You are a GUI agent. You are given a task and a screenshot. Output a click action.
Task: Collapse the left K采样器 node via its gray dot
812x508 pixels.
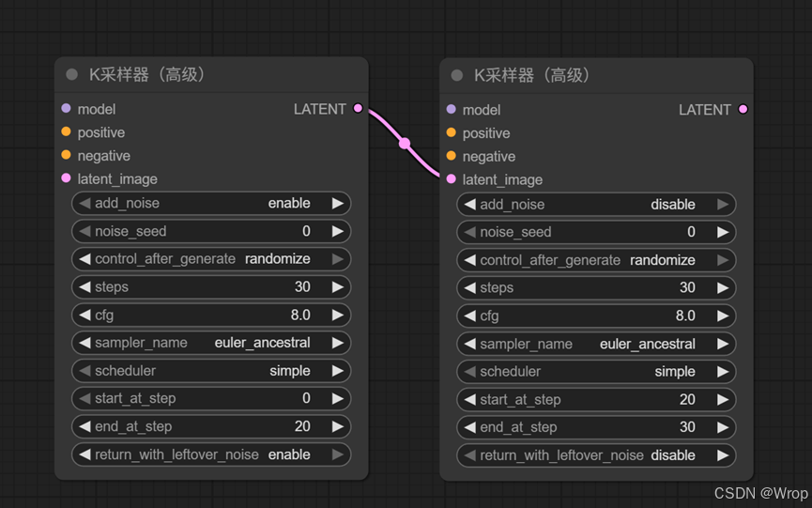point(72,74)
